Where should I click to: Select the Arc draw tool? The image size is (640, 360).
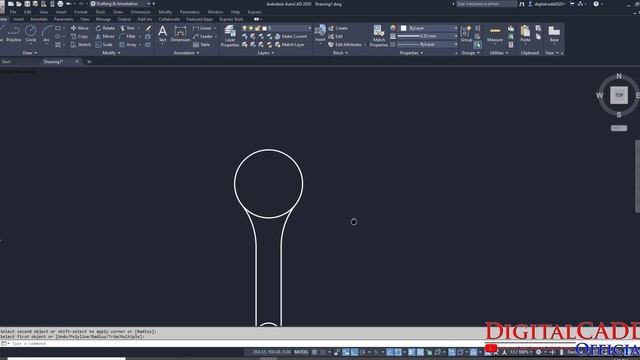pos(47,34)
